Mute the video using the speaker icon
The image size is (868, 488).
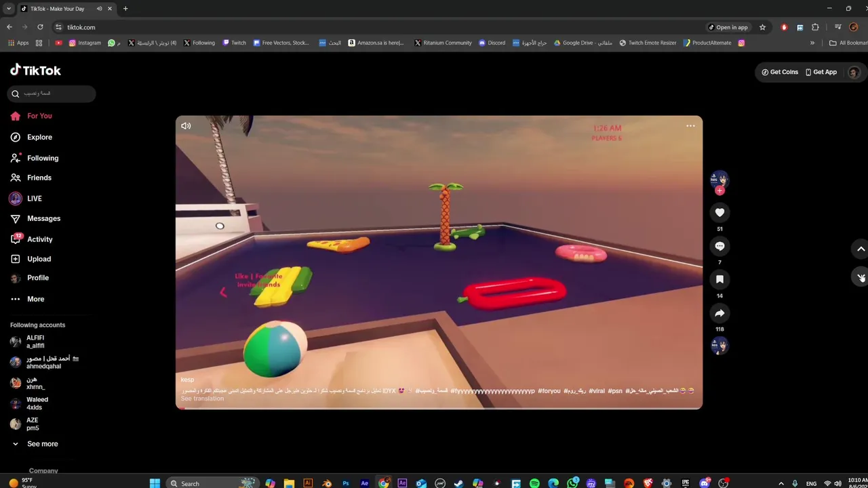coord(186,125)
